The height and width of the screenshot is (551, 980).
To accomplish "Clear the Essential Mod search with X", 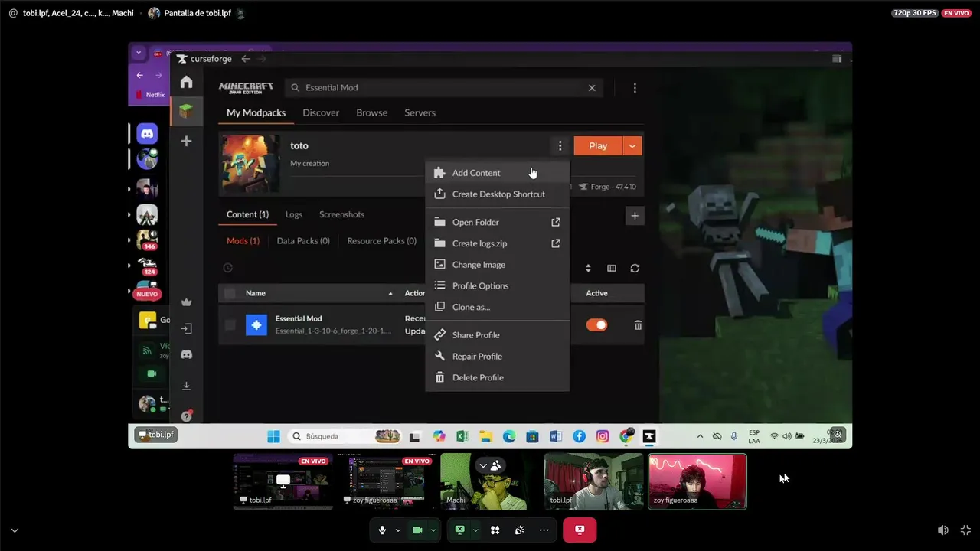I will tap(592, 88).
